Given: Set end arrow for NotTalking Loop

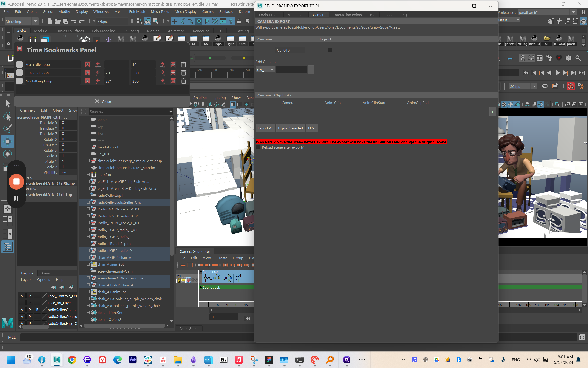Looking at the screenshot, I should pyautogui.click(x=162, y=81).
